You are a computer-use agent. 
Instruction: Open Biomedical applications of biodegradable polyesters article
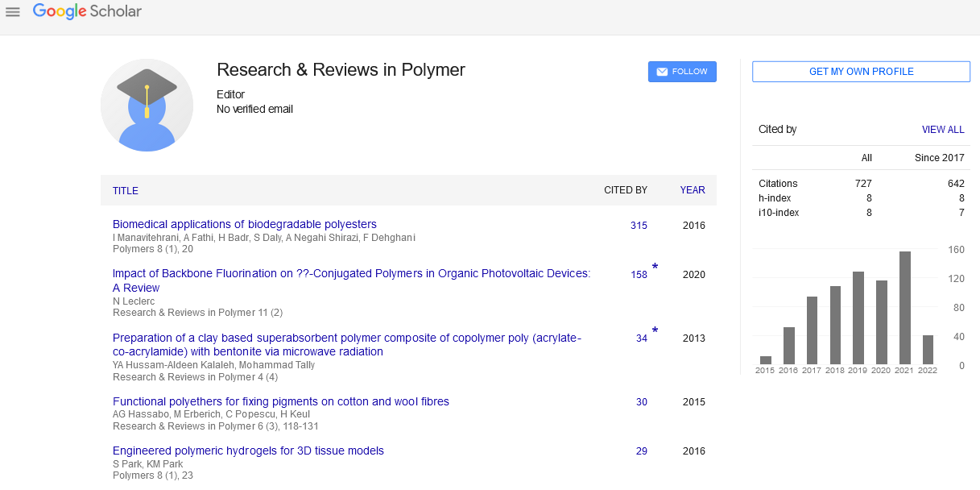coord(244,225)
